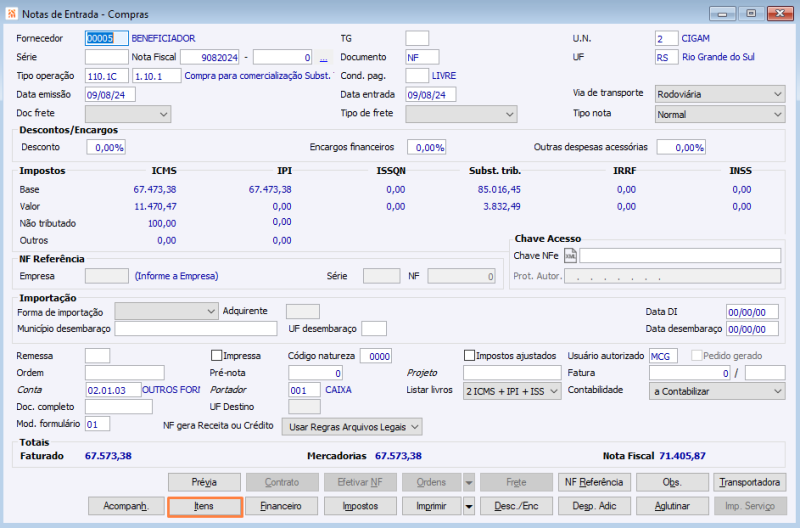This screenshot has width=800, height=528.
Task: Open the Contabilidade dropdown
Action: (717, 392)
